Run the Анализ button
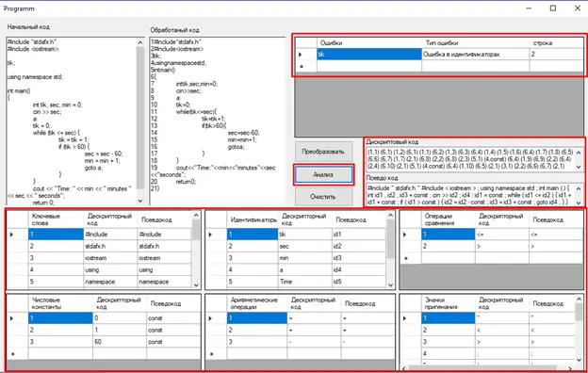The image size is (588, 373). [323, 174]
